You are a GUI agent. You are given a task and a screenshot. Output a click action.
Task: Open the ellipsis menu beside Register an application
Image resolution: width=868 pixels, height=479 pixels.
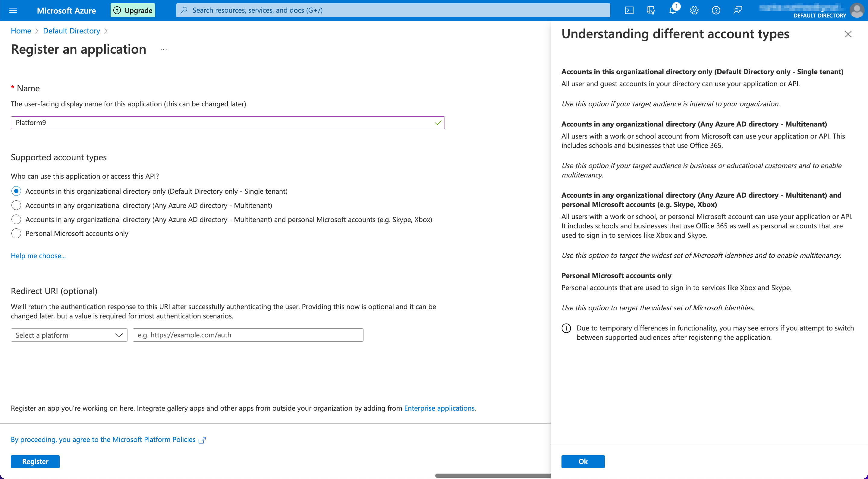pos(163,49)
